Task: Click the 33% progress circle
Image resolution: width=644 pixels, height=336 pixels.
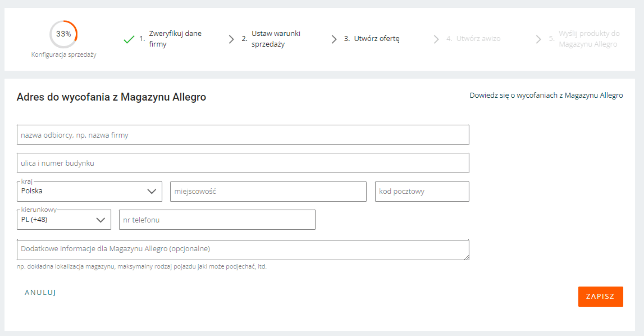Action: (x=63, y=34)
